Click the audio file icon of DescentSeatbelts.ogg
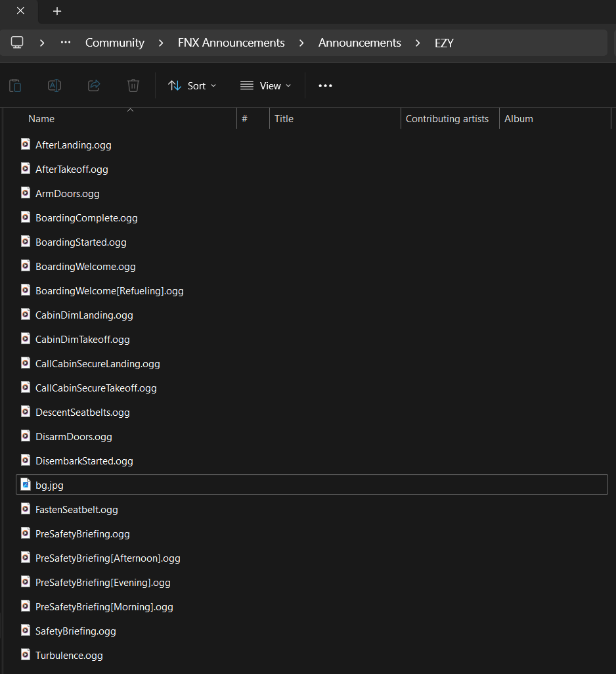This screenshot has height=674, width=616. [26, 411]
